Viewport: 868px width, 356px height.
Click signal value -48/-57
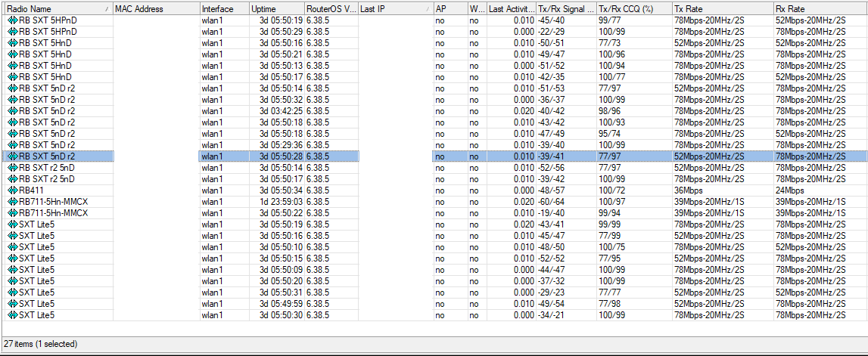click(551, 190)
